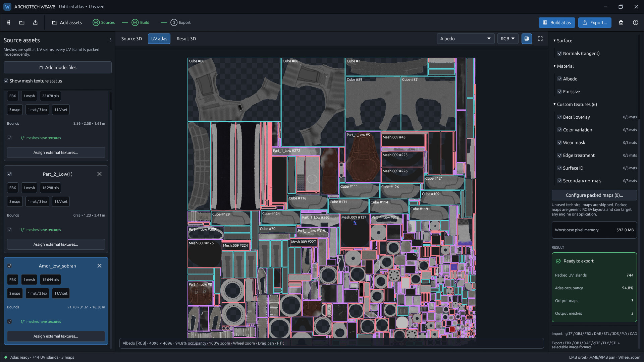Click the camera screenshot icon
644x362 pixels.
(x=621, y=22)
